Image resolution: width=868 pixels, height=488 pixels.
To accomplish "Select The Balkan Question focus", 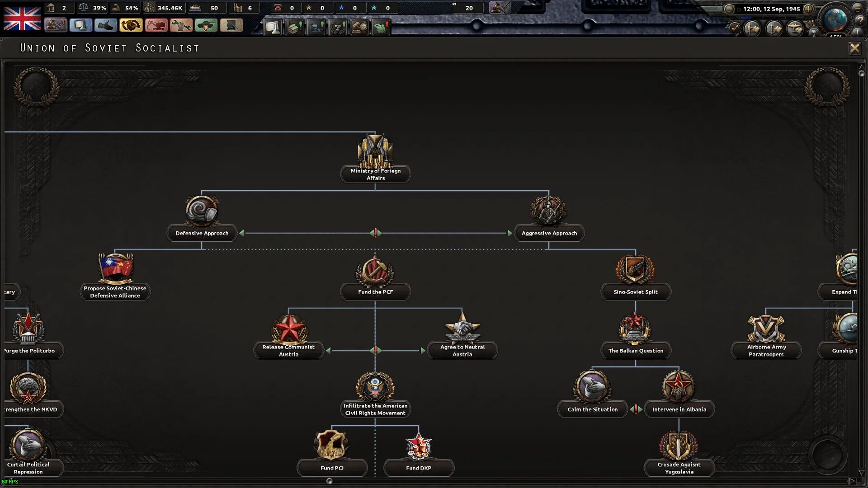I will click(636, 336).
